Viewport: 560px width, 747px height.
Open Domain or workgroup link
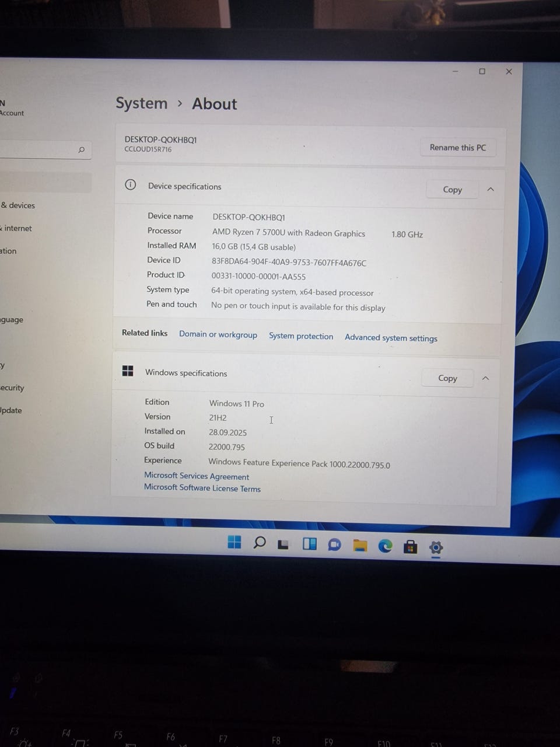218,334
